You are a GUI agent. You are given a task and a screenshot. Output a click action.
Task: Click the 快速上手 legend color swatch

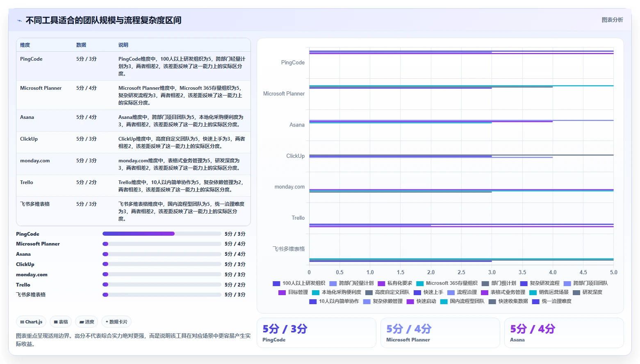pyautogui.click(x=417, y=292)
